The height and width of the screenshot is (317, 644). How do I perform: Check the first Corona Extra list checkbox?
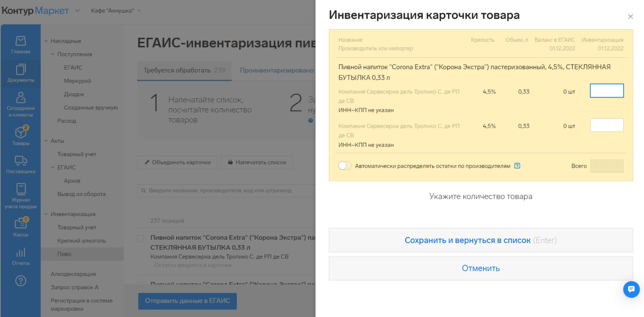(141, 238)
